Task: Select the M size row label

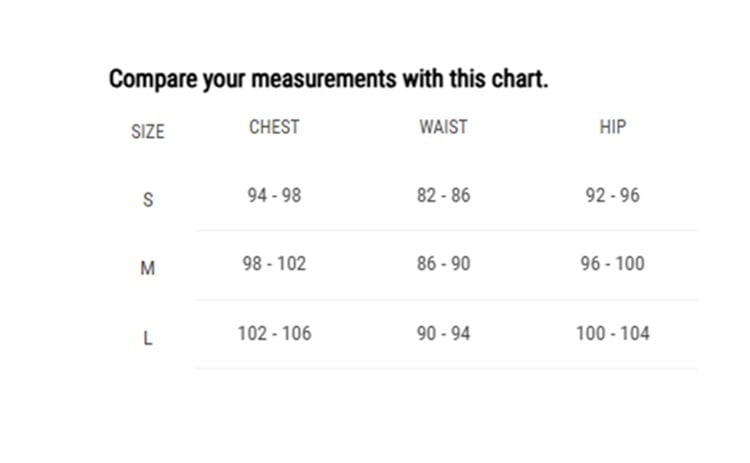Action: point(148,268)
